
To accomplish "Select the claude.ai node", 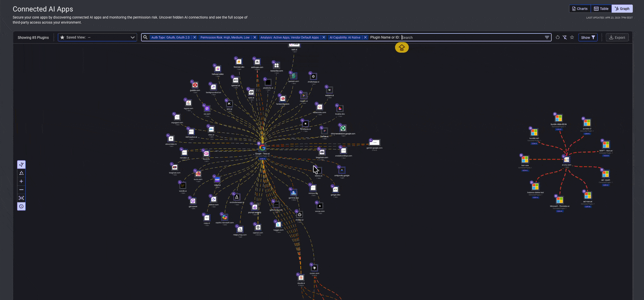I will 301,277.
